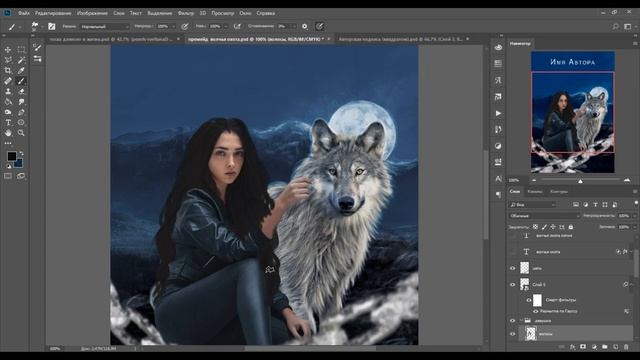
Task: Select the Paint Bucket tool
Action: point(8,102)
